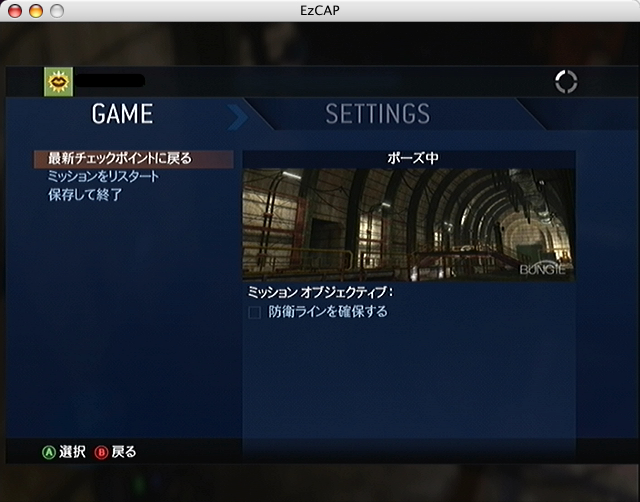The image size is (640, 502).
Task: Select 最新チェックポイントに戻る menu option
Action: 133,159
